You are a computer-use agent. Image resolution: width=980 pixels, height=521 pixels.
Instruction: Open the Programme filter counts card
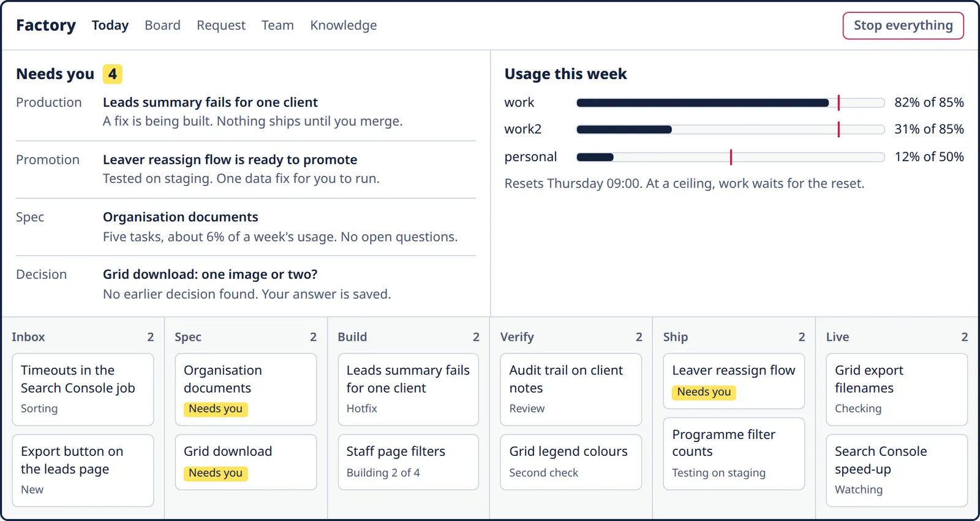coord(734,454)
